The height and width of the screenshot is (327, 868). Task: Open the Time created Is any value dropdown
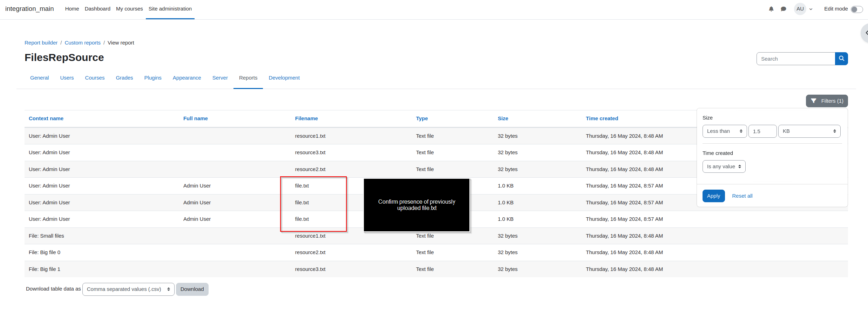point(724,167)
